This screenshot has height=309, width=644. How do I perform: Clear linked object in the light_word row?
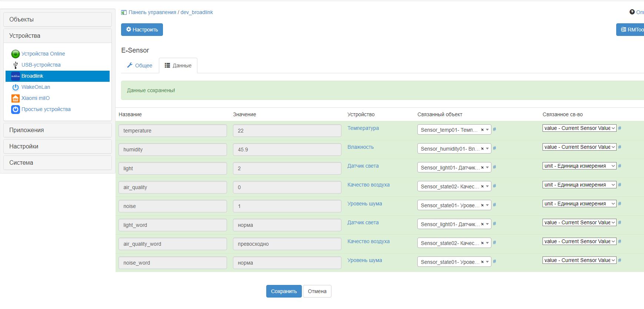click(482, 224)
